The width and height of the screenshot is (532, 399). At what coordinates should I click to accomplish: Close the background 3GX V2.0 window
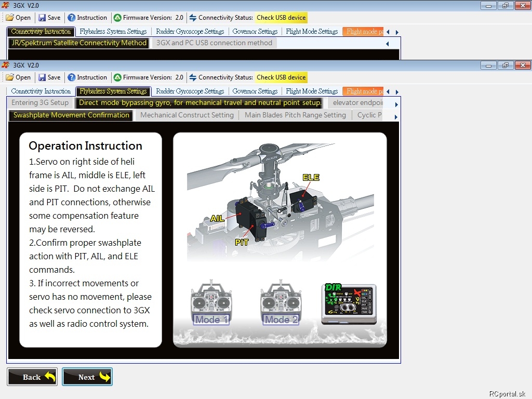point(523,5)
